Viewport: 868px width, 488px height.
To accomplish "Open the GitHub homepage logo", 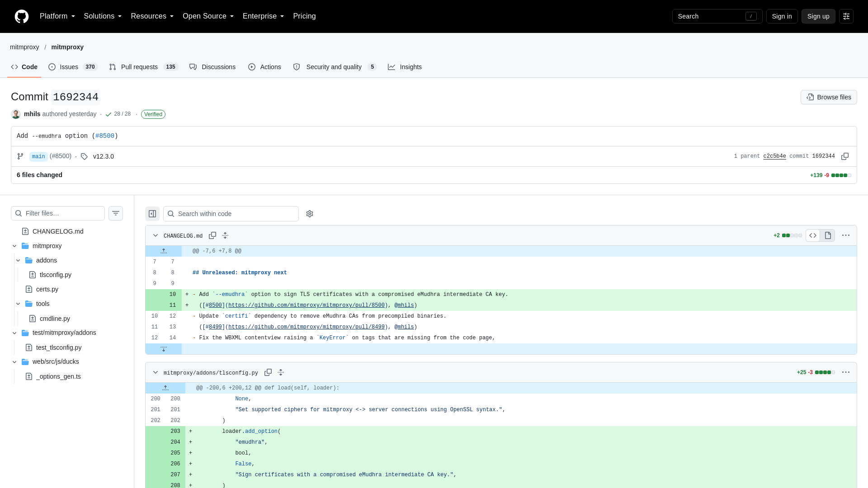I will tap(22, 16).
